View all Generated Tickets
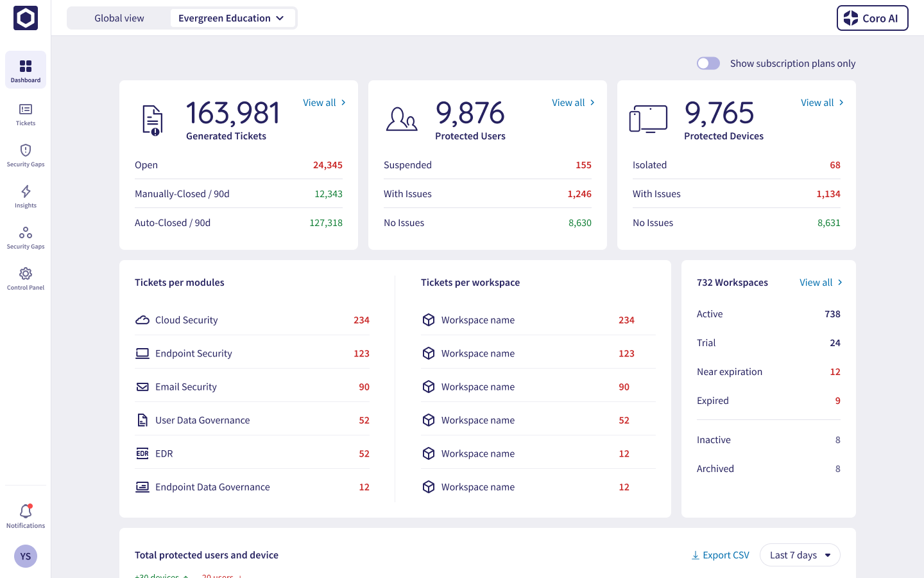 click(x=324, y=103)
